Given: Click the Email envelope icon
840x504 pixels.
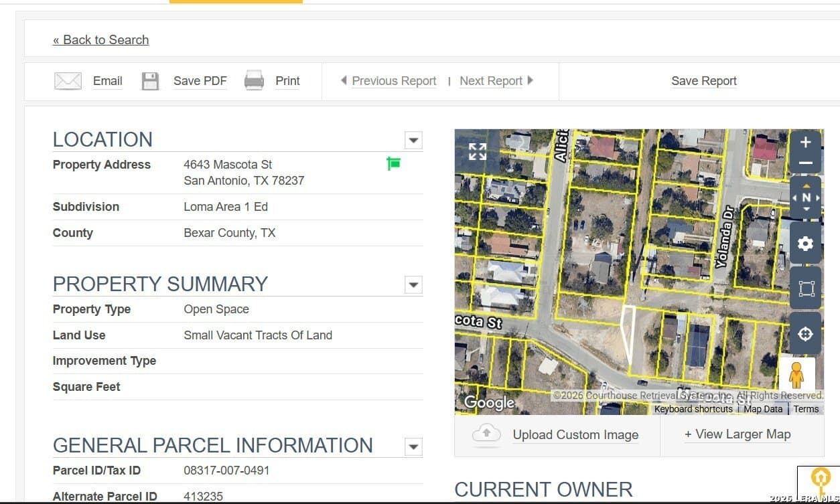Looking at the screenshot, I should point(67,80).
